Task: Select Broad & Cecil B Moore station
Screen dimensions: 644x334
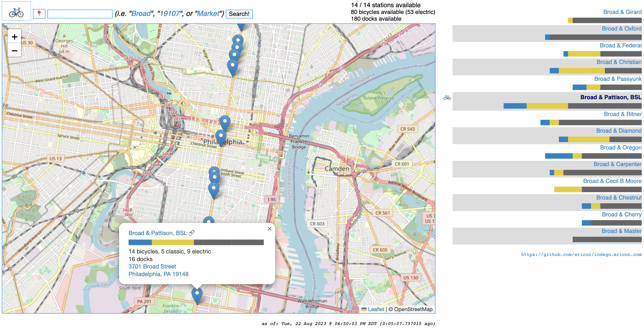Action: pos(612,181)
